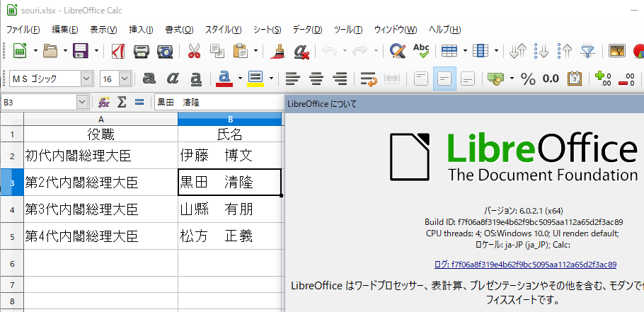
Task: Open Function Wizard fx icon
Action: point(104,102)
